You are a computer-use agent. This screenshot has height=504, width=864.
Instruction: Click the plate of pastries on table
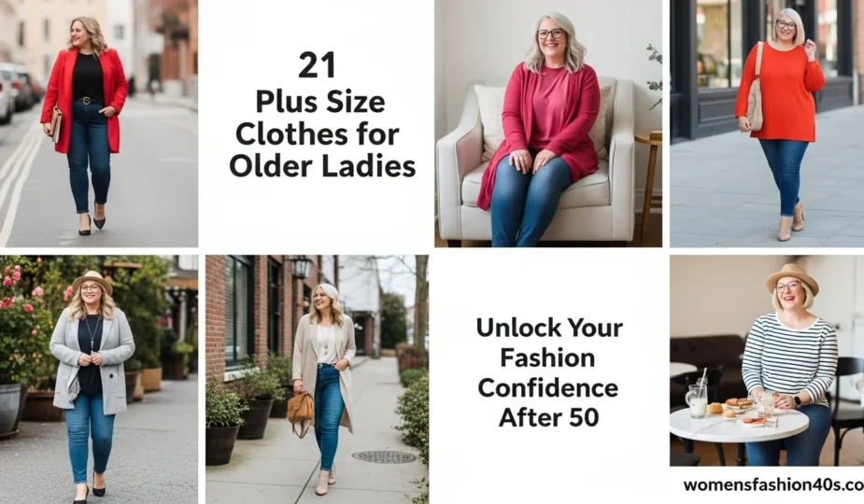pos(738,404)
